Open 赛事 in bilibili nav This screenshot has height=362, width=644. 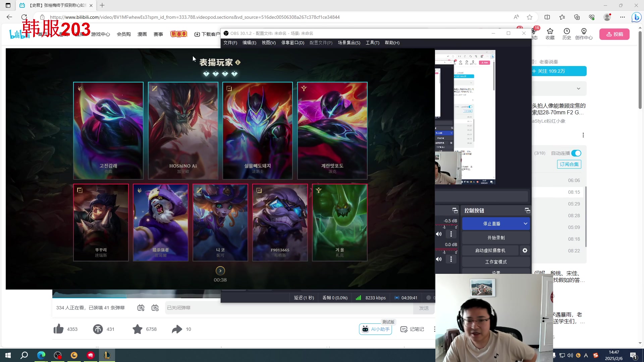coord(158,34)
